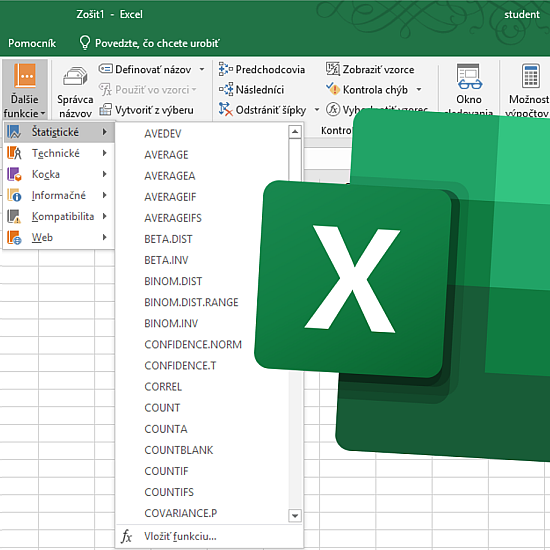The width and height of the screenshot is (550, 550).
Task: Expand the Informačné submenu arrow
Action: pyautogui.click(x=105, y=195)
